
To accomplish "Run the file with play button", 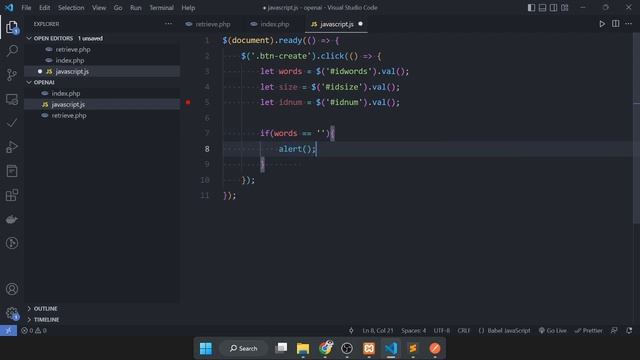I will pos(602,24).
